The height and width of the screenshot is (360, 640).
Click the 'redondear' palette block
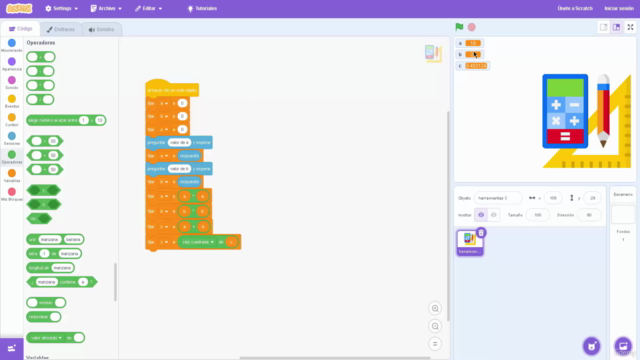44,317
